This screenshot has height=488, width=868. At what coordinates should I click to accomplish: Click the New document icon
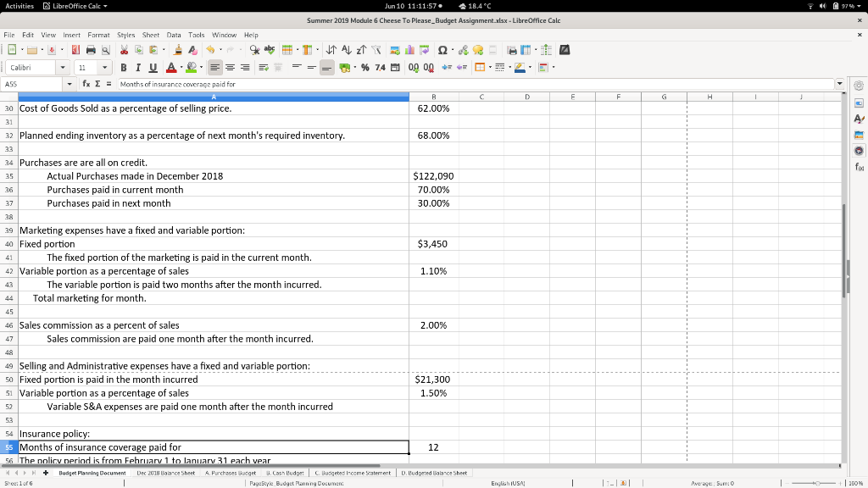[12, 50]
